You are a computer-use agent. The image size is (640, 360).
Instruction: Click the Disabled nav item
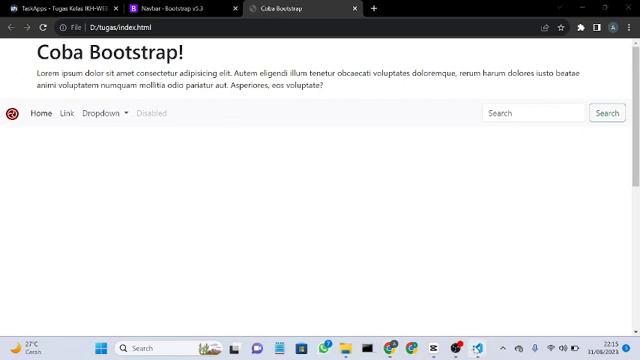point(151,113)
